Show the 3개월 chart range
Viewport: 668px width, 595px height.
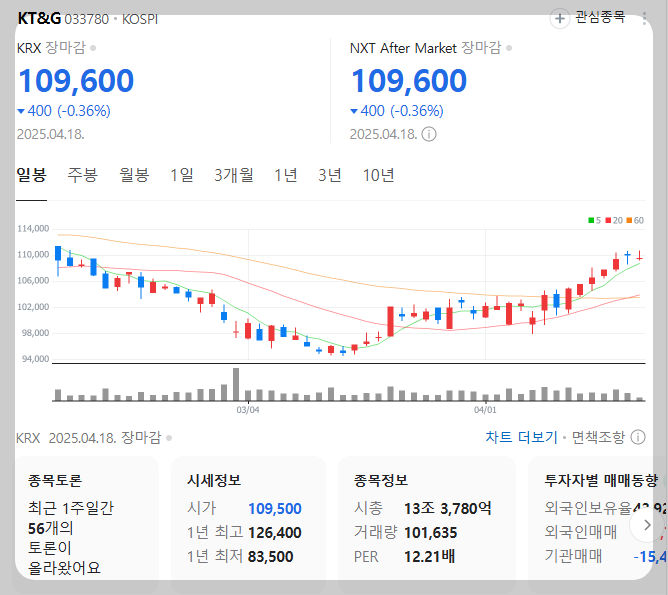[234, 175]
